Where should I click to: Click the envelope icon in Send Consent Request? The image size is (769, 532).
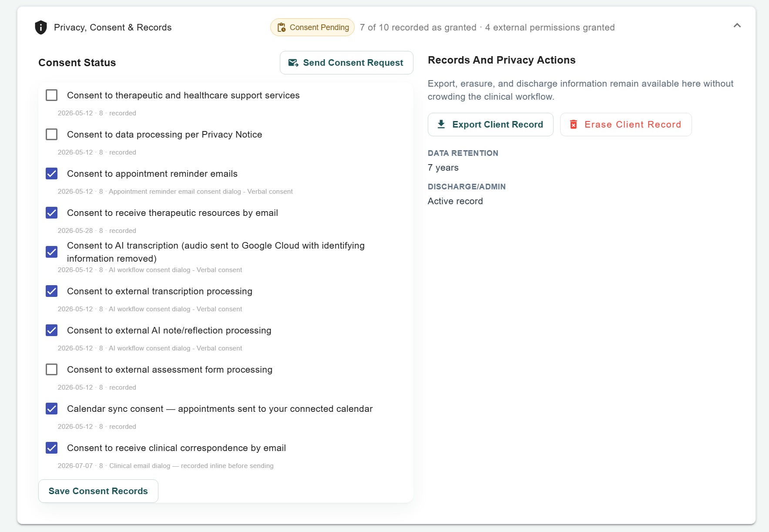click(x=293, y=63)
